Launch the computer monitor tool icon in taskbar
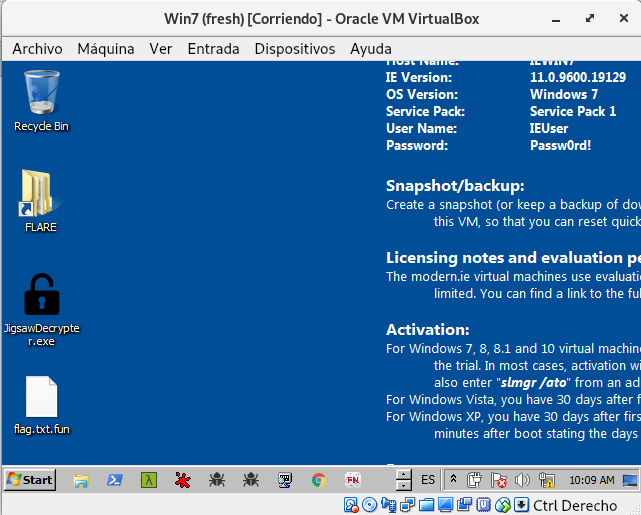Image resolution: width=641 pixels, height=515 pixels. [285, 480]
